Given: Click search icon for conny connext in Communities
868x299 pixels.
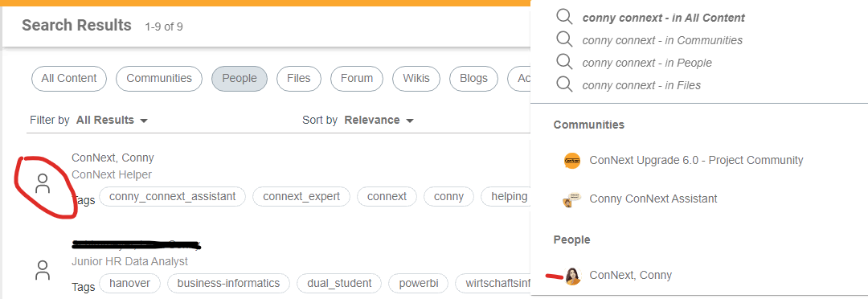Looking at the screenshot, I should (564, 40).
